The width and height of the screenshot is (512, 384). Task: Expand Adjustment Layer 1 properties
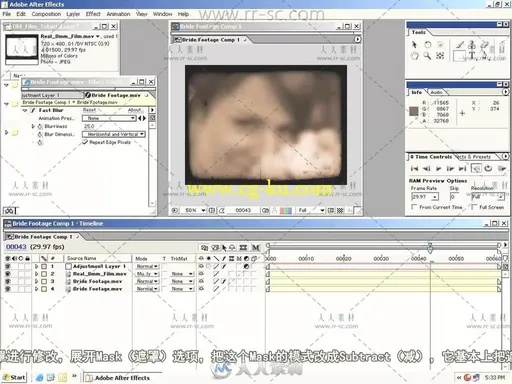(37, 266)
